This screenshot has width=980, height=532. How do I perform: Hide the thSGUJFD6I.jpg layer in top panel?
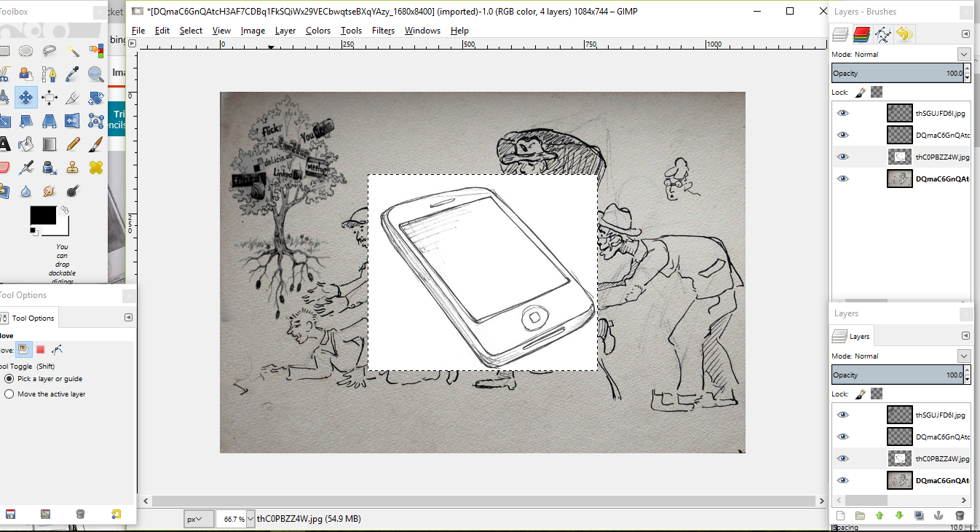pos(842,113)
